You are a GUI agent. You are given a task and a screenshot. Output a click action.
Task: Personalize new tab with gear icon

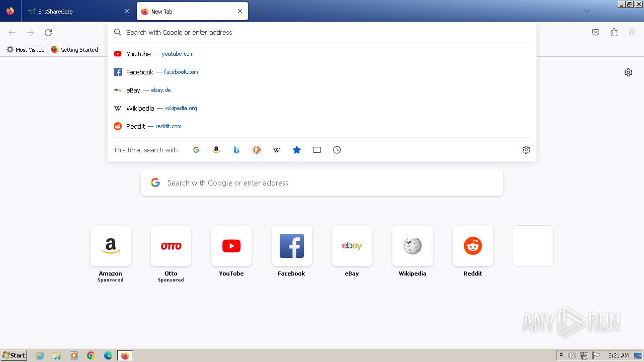(628, 72)
